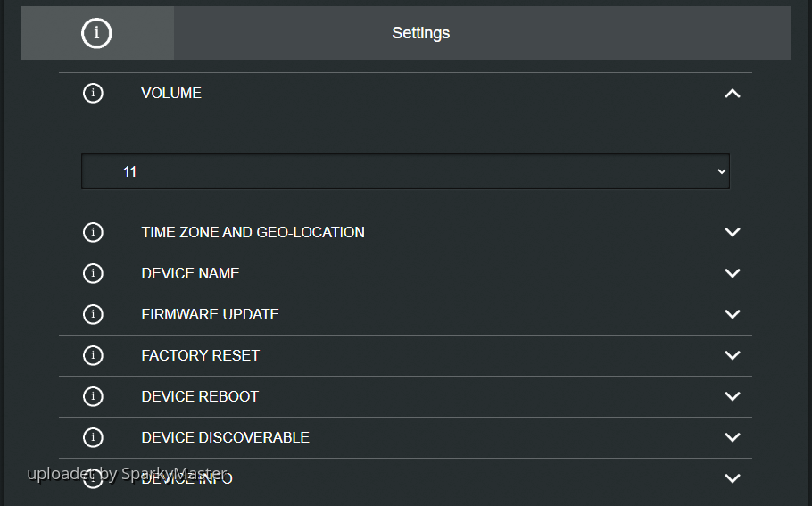
Task: Click the FIRMWARE UPDATE label
Action: point(210,314)
